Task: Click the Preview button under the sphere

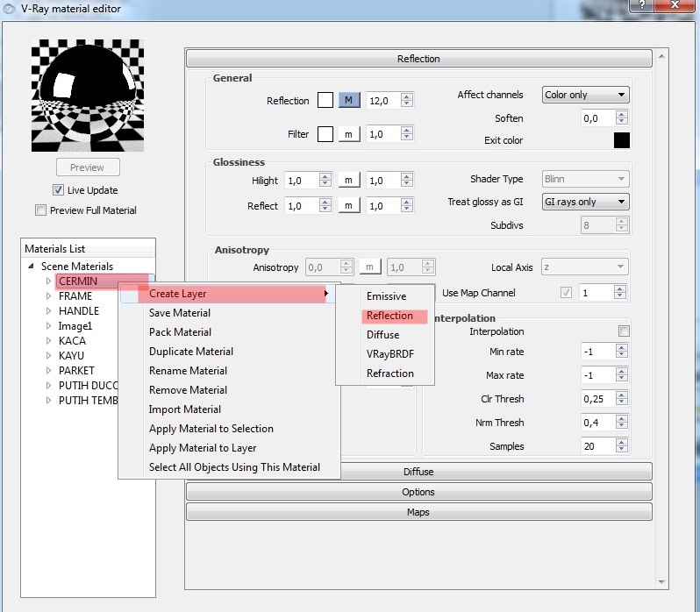Action: [x=88, y=167]
